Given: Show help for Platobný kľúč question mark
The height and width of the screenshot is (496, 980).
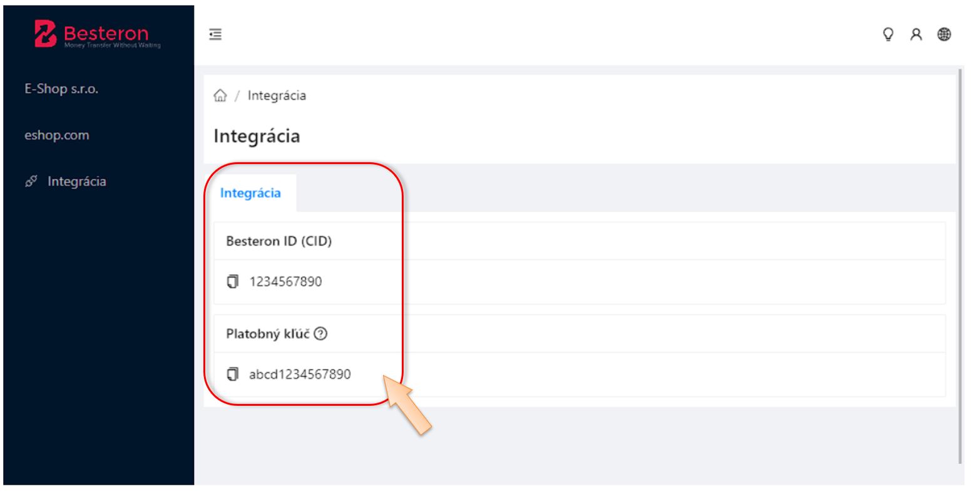Looking at the screenshot, I should click(322, 334).
